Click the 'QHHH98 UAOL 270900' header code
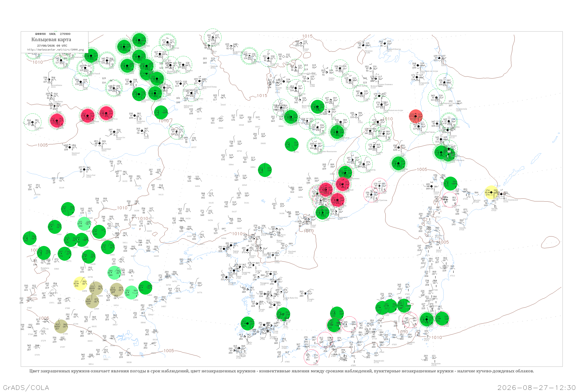The width and height of the screenshot is (588, 392). [53, 34]
